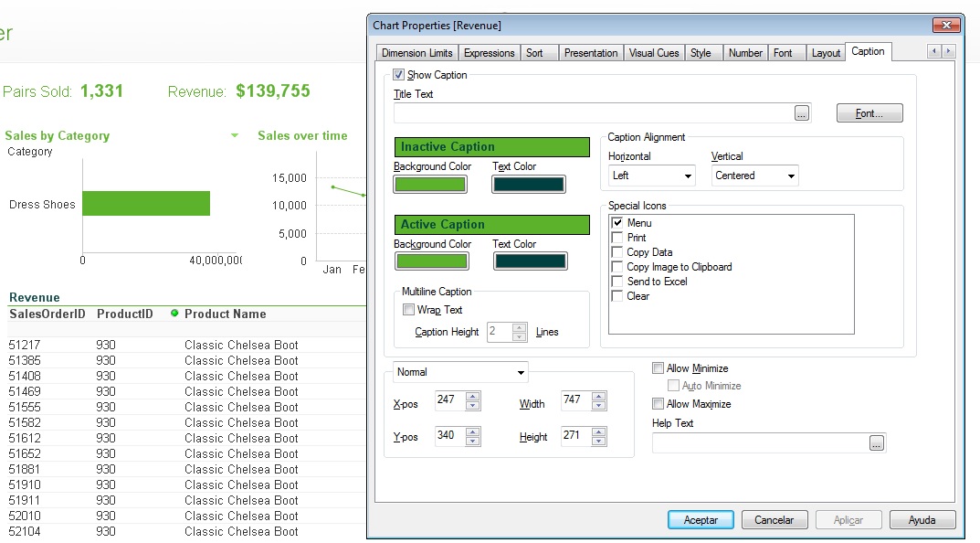The image size is (980, 543).
Task: Enable the Print special icon
Action: 616,237
